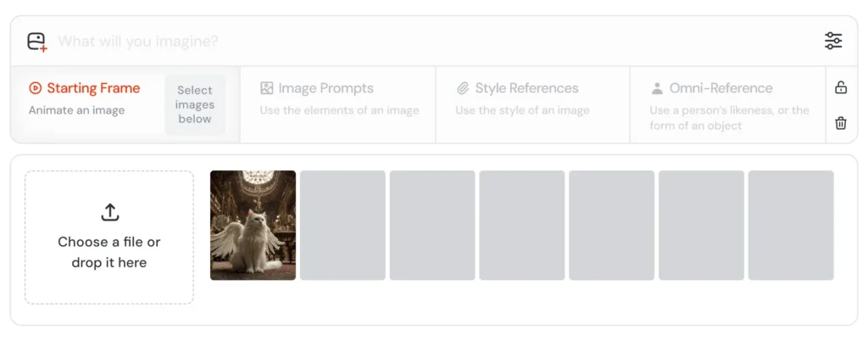This screenshot has height=341, width=868.
Task: Click the Omni-Reference person icon
Action: point(657,88)
